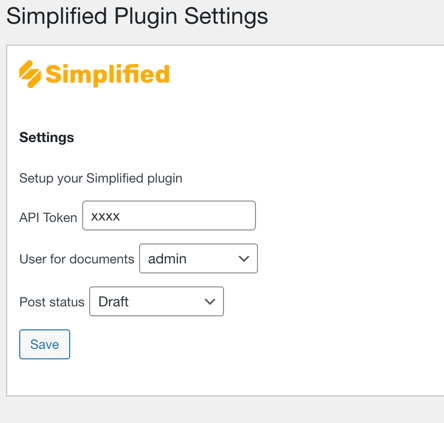Click the bold Settings heading
444x423 pixels.
click(47, 137)
